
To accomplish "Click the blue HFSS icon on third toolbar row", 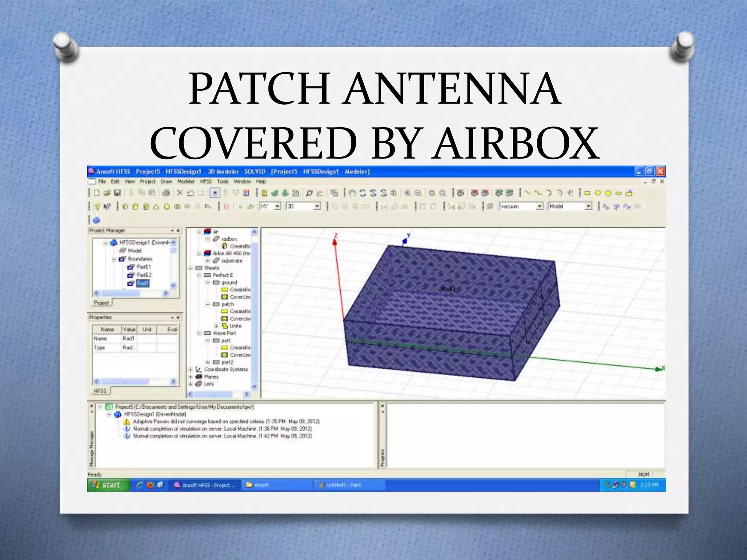I will [x=96, y=220].
